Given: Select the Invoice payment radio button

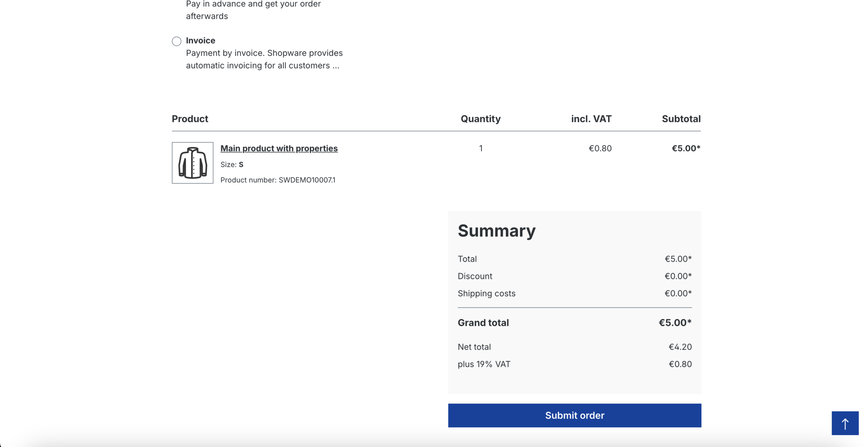Looking at the screenshot, I should 176,41.
